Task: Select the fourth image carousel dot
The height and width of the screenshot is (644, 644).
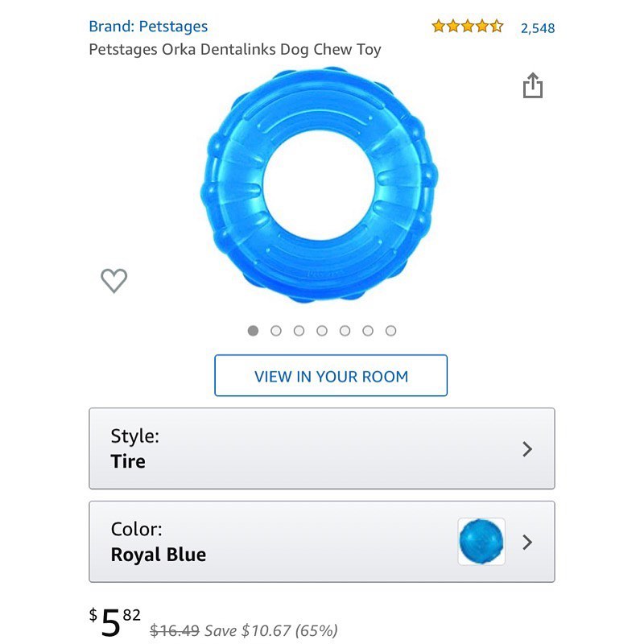Action: tap(322, 331)
